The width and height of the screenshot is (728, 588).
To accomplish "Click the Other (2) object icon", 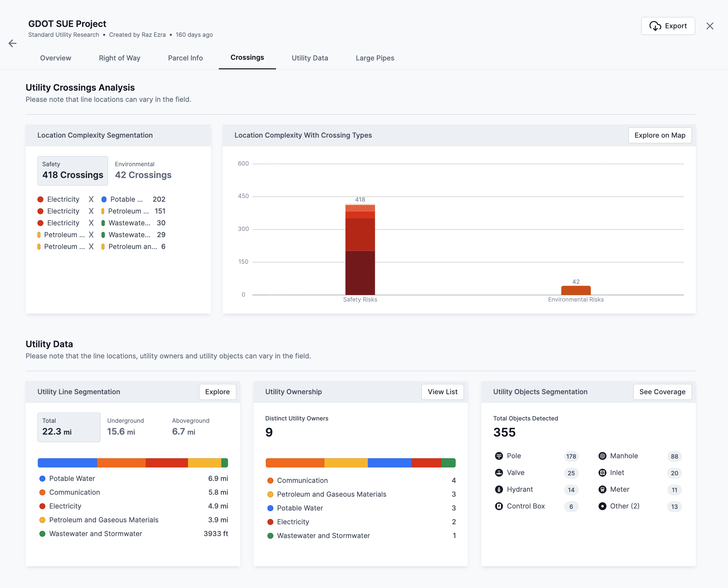I will [602, 506].
